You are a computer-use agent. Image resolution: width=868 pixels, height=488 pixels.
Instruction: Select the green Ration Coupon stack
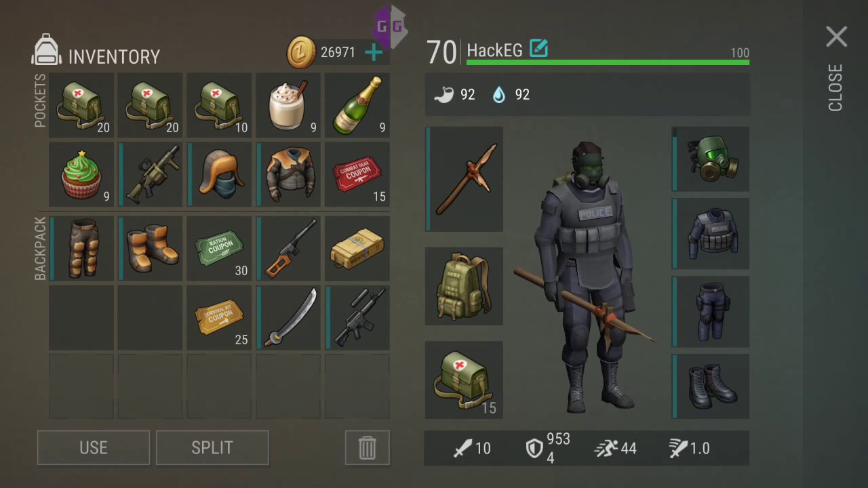(219, 249)
